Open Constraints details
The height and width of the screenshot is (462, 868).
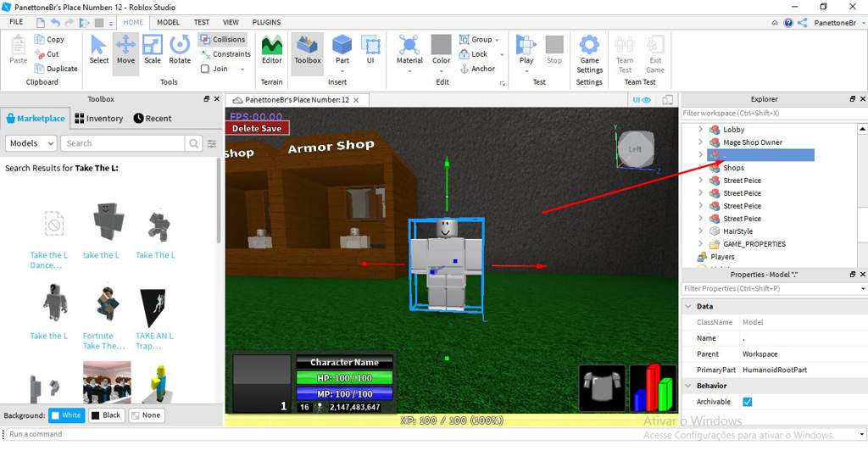225,54
